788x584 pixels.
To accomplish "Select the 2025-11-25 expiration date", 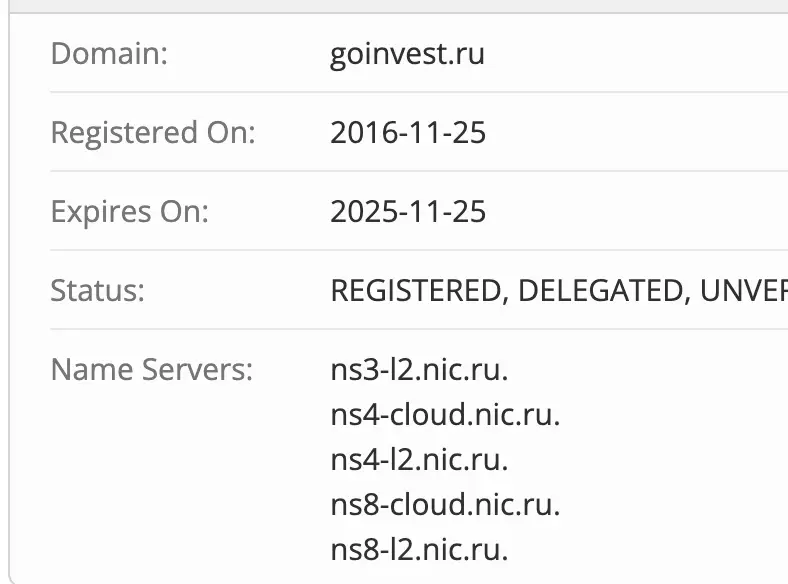I will 408,211.
